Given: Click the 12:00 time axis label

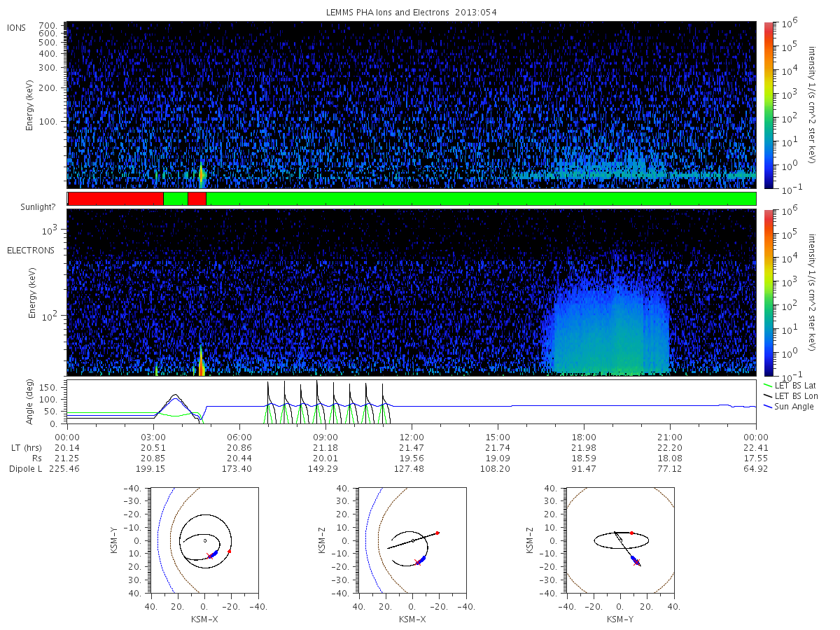Looking at the screenshot, I should point(412,437).
